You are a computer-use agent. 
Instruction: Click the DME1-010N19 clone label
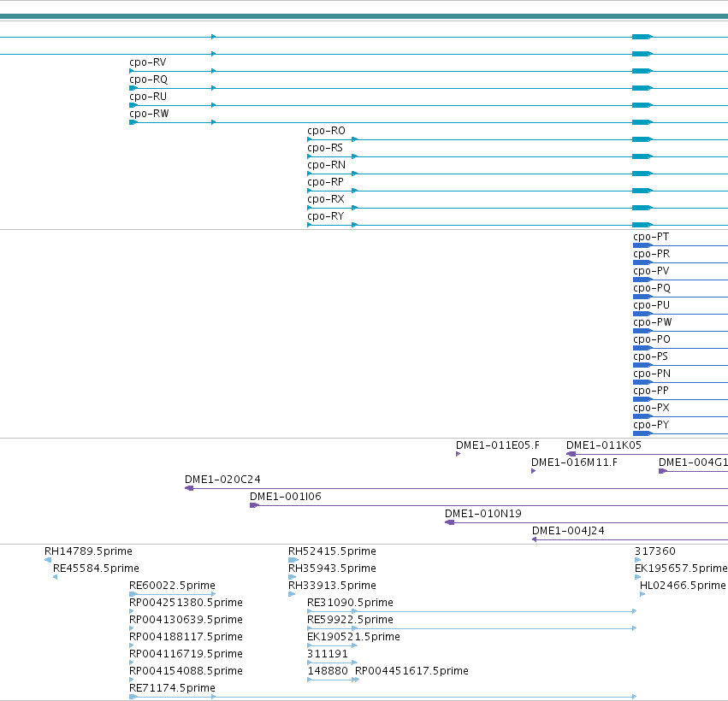[482, 514]
